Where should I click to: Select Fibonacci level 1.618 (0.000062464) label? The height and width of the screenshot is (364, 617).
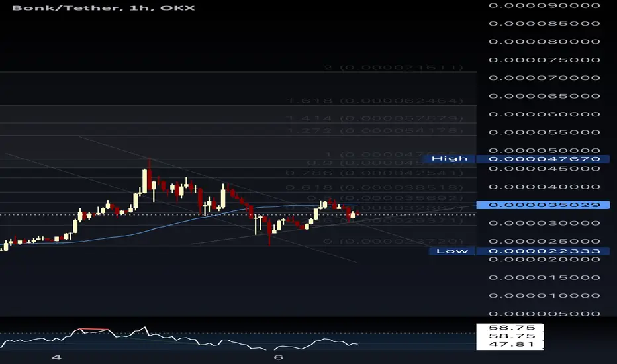tap(375, 101)
